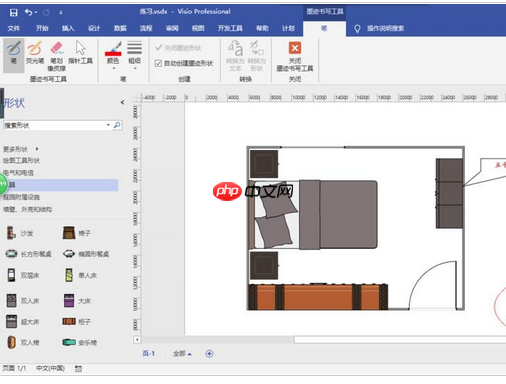Add a new page with plus icon
Viewport: 506px width, 384px height.
coord(209,354)
